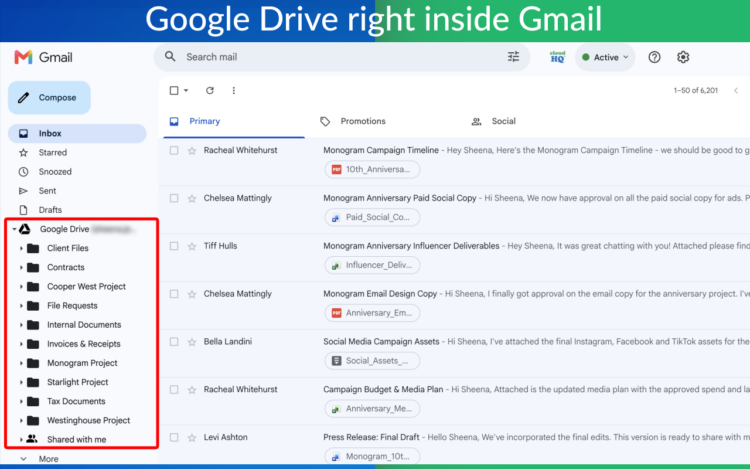Open the Invoices & Receipts folder

84,344
